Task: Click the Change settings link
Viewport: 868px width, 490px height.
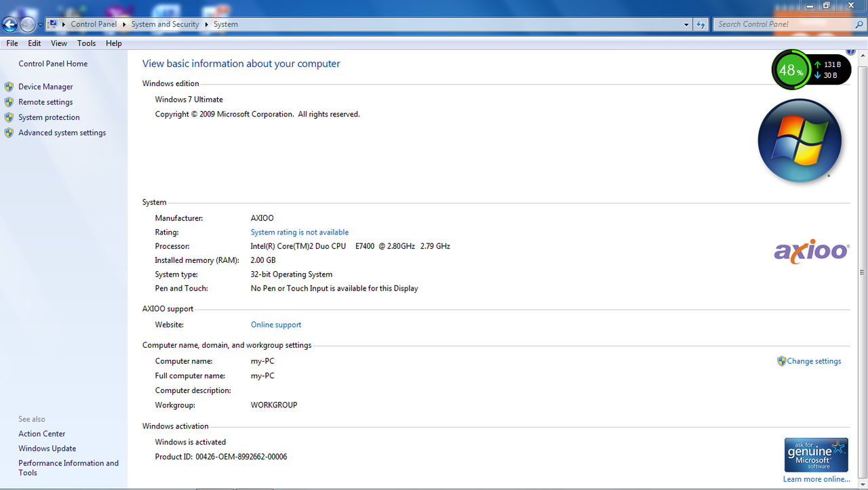Action: click(814, 361)
